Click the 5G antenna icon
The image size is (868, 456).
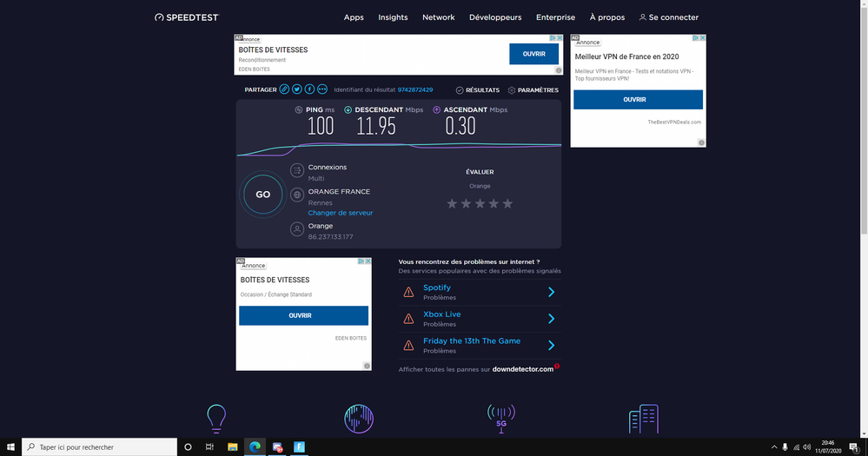pyautogui.click(x=501, y=419)
